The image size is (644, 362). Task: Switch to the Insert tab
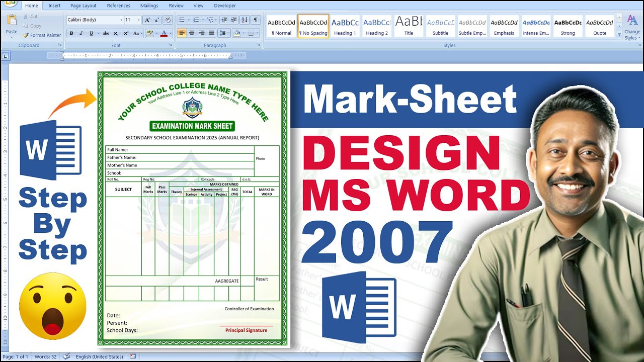point(55,6)
